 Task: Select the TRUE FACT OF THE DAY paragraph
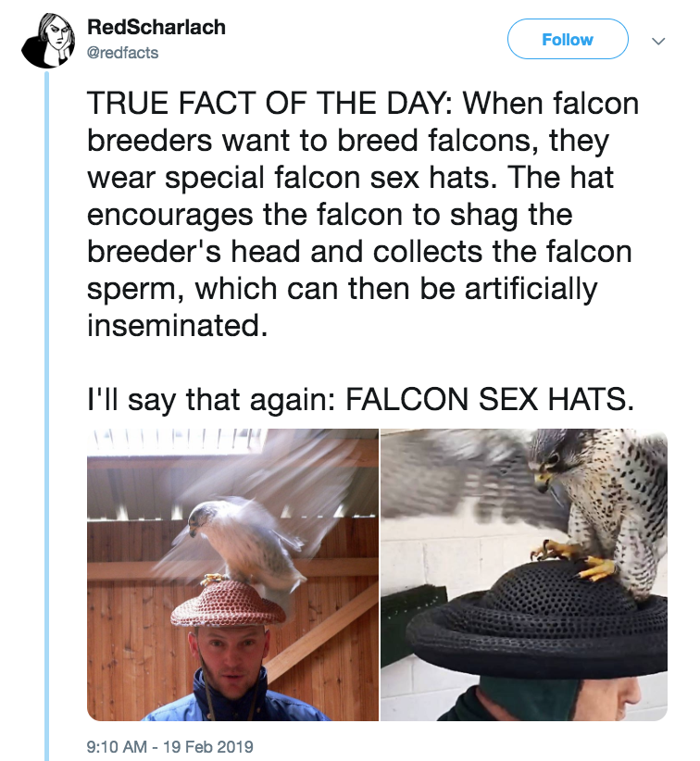[x=363, y=214]
